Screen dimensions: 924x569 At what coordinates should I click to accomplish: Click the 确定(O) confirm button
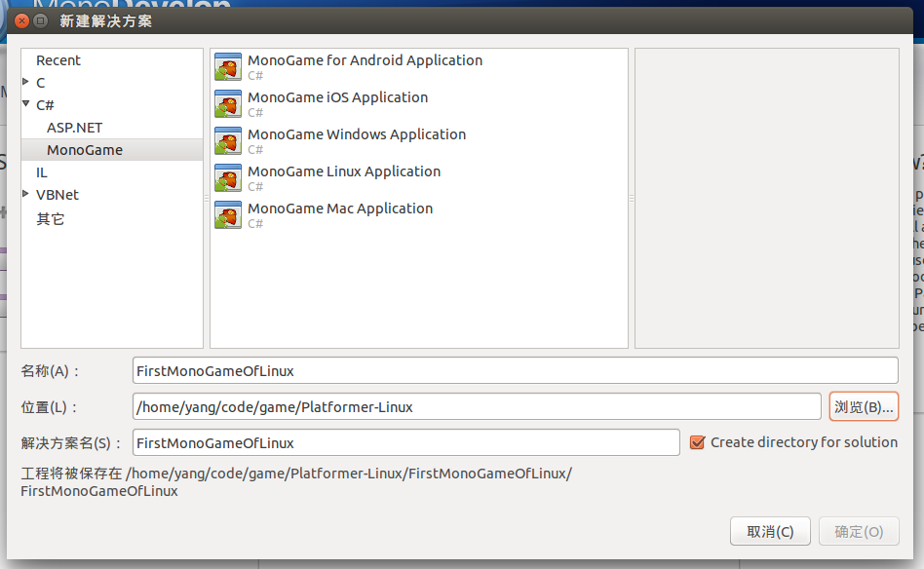pyautogui.click(x=859, y=531)
